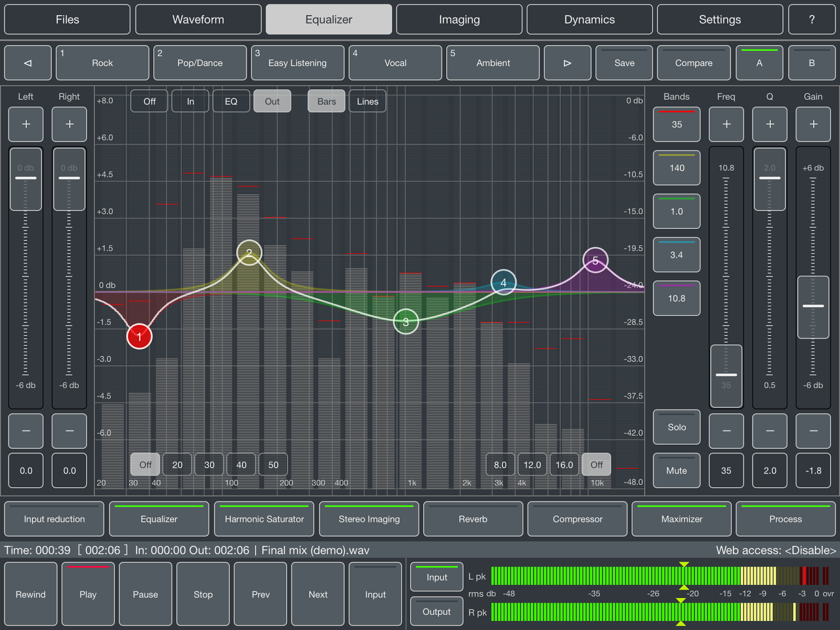Click the Q slider handle
This screenshot has height=630, width=840.
coord(770,178)
